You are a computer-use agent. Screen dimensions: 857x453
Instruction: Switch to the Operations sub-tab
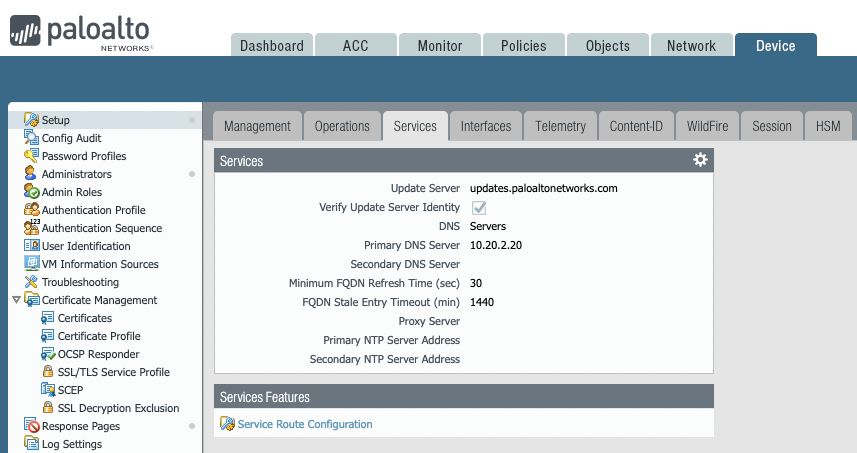click(x=342, y=126)
